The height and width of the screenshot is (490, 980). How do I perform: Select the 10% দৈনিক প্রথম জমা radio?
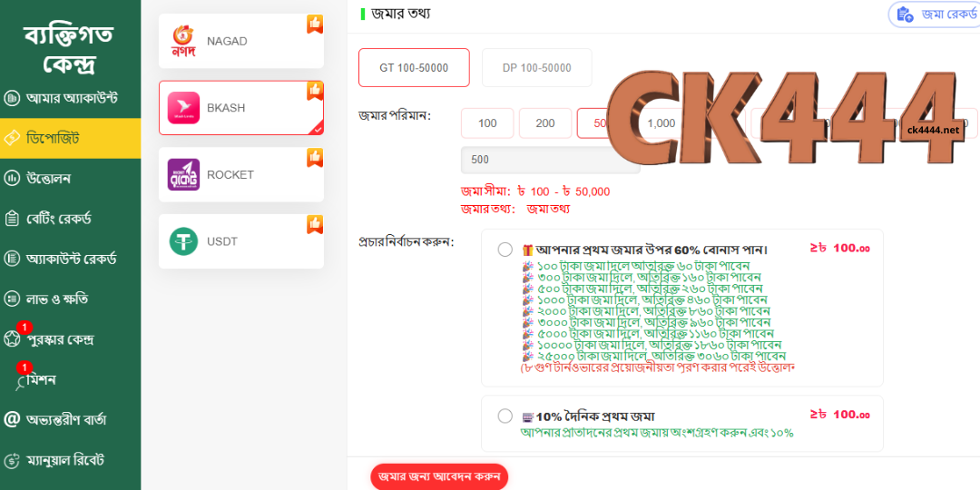[505, 416]
